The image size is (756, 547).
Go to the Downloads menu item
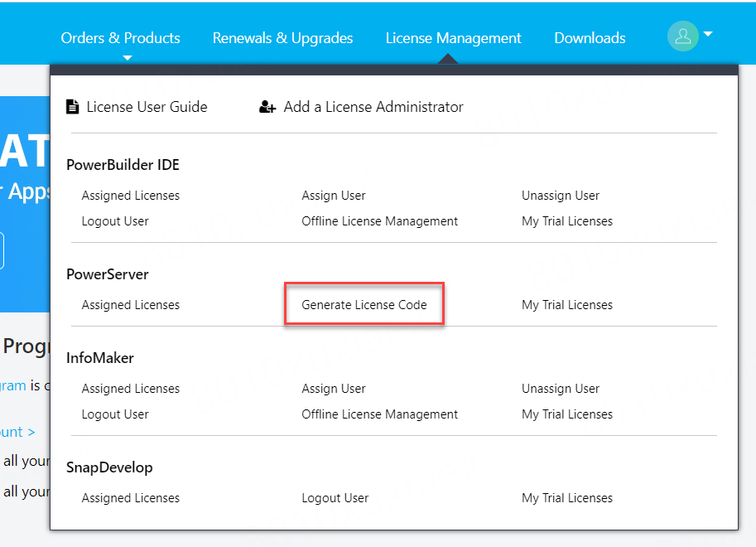tap(590, 38)
